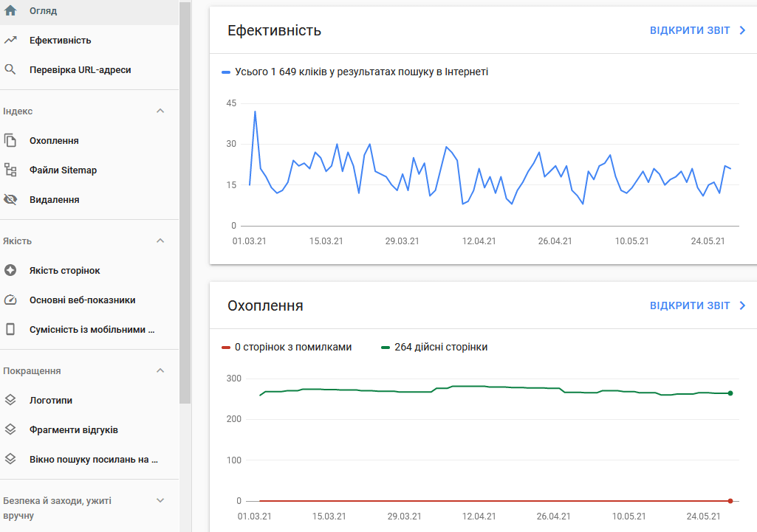The height and width of the screenshot is (532, 757).
Task: Click the sitemap icon for Файли Sitemap
Action: point(10,170)
